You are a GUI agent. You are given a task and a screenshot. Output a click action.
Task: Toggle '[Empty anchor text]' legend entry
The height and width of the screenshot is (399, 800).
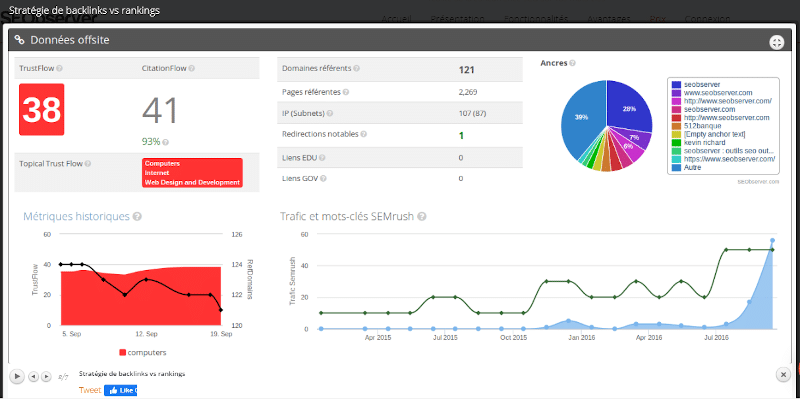click(709, 134)
